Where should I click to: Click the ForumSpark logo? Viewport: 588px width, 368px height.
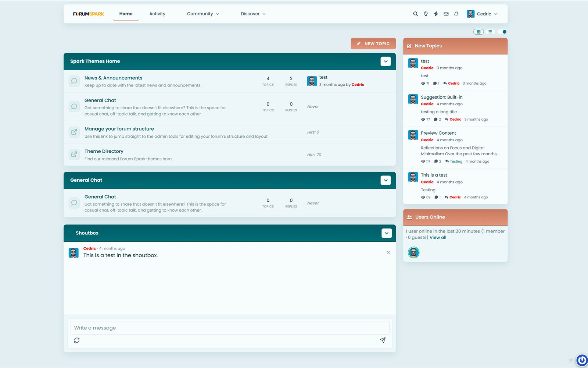click(x=89, y=14)
